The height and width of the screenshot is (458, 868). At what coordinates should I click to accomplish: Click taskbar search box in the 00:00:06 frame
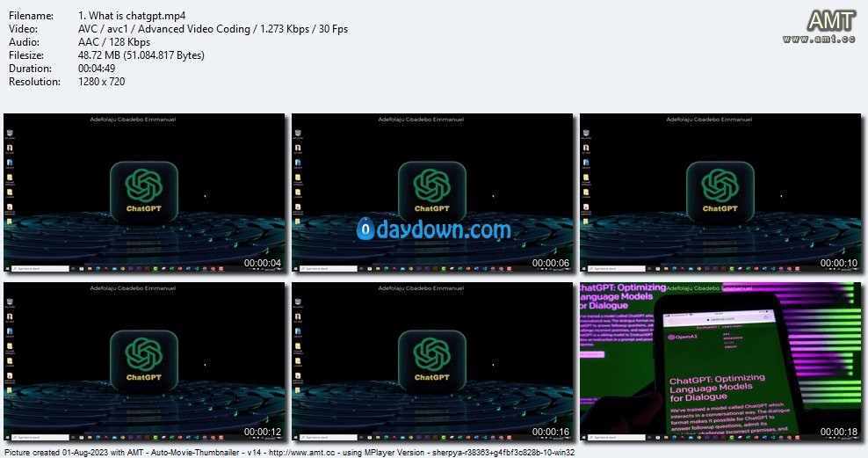pos(330,269)
